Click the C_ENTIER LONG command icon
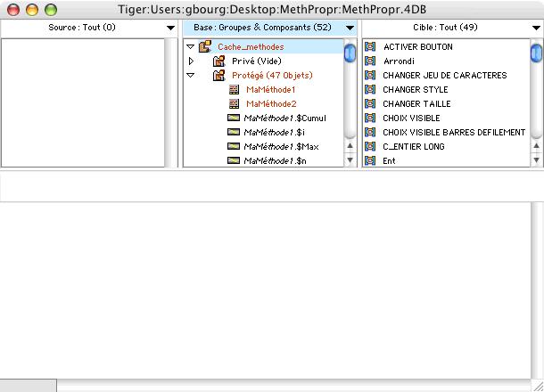 click(370, 147)
